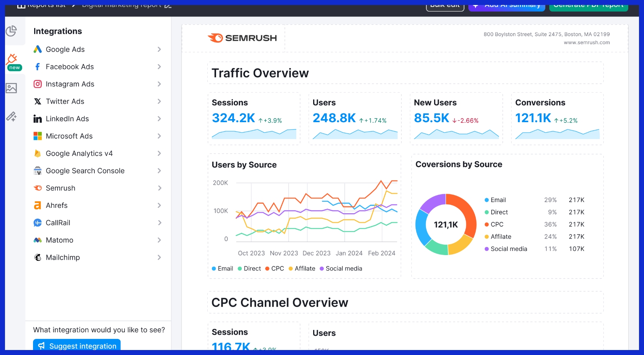The height and width of the screenshot is (355, 644).
Task: Expand the Google Search Console chevron
Action: [x=159, y=171]
